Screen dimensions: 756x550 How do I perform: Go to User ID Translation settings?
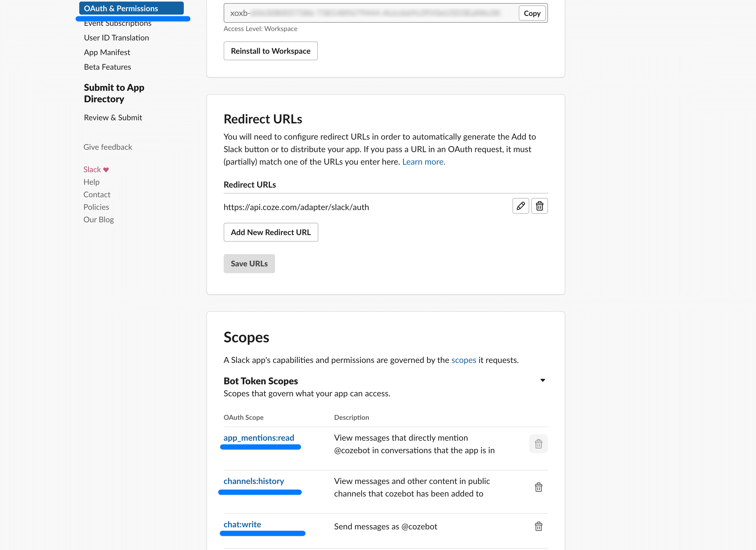116,38
